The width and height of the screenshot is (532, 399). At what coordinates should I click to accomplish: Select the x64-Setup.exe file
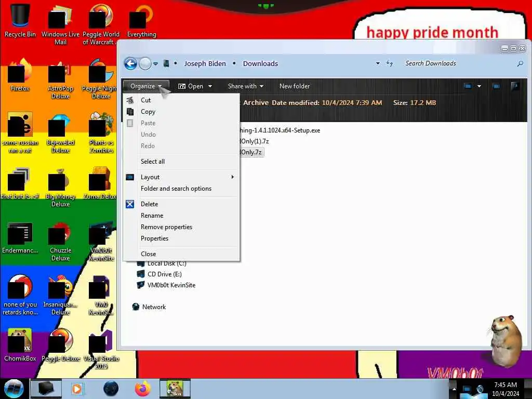point(280,130)
